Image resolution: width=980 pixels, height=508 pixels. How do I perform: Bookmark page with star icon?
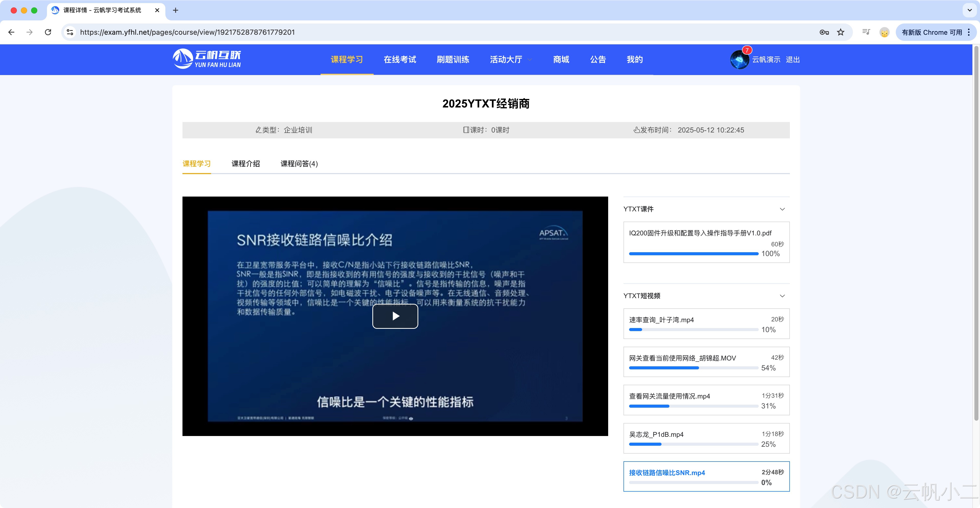point(840,32)
